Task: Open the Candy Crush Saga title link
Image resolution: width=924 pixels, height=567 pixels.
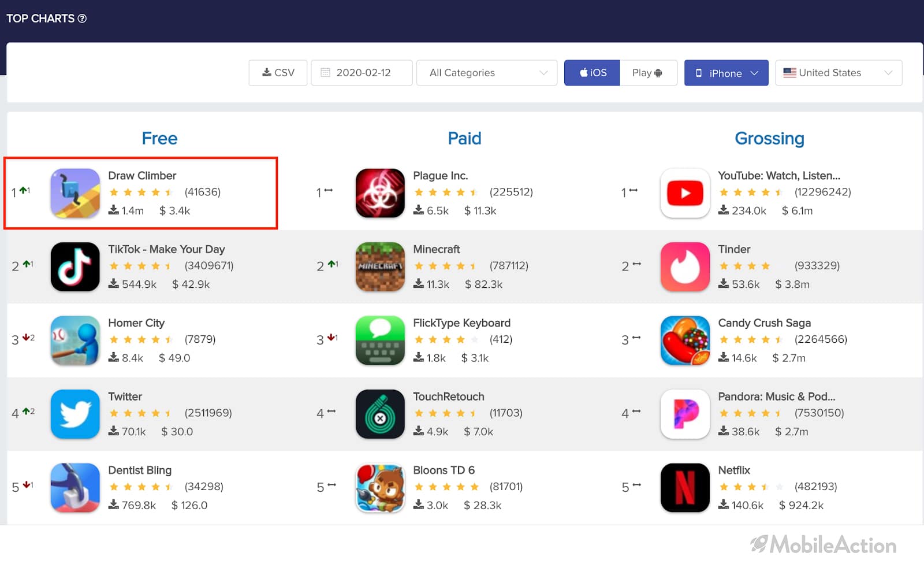Action: (x=764, y=323)
